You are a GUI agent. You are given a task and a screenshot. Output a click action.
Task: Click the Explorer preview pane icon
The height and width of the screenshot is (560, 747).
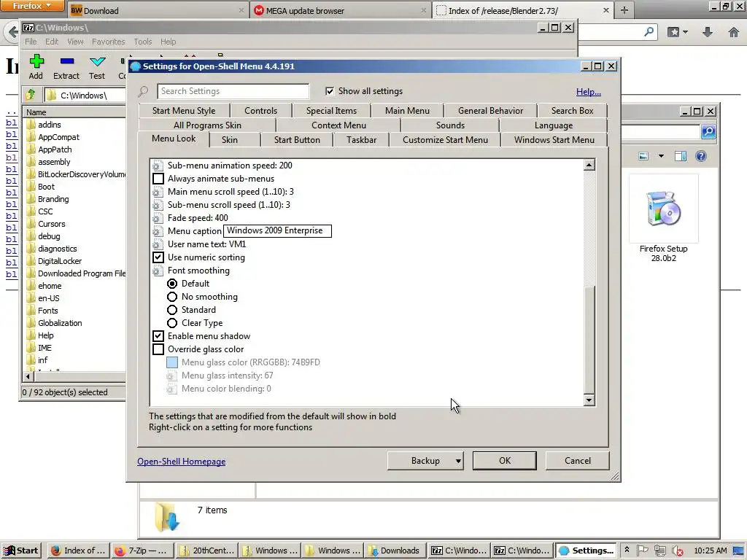tap(681, 156)
